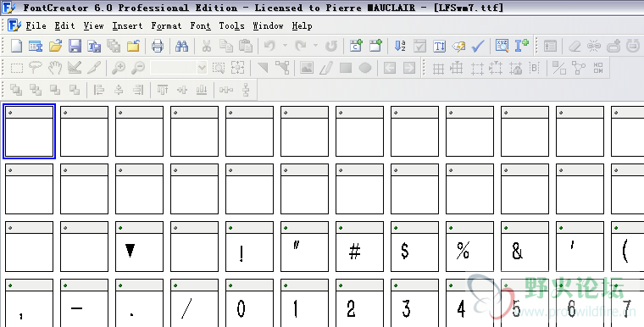
Task: Select the black triangle glyph cell
Action: point(139,247)
